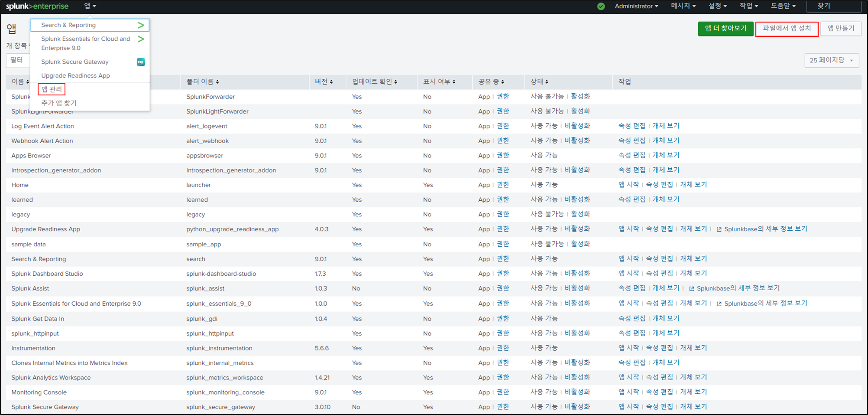Choose 앱 관리 from the app menu

point(52,89)
